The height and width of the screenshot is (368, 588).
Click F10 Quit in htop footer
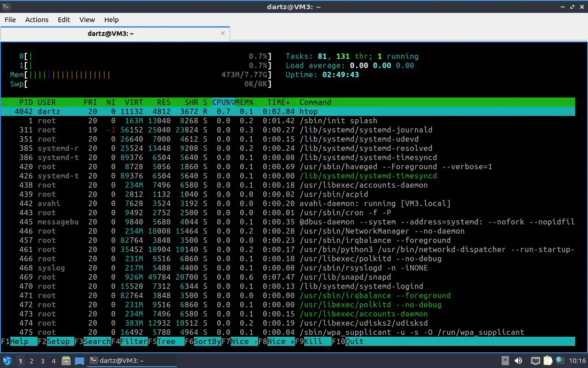tap(347, 341)
